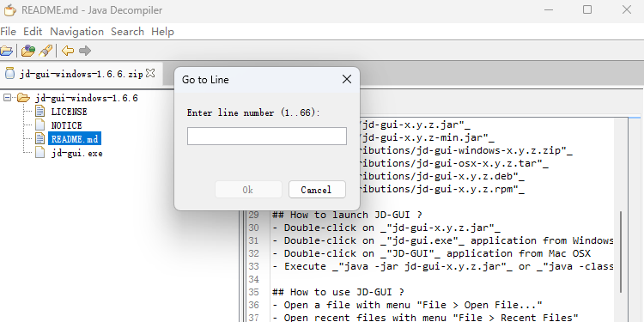Open the File menu
Screen dimensions: 644x322
[x=8, y=32]
